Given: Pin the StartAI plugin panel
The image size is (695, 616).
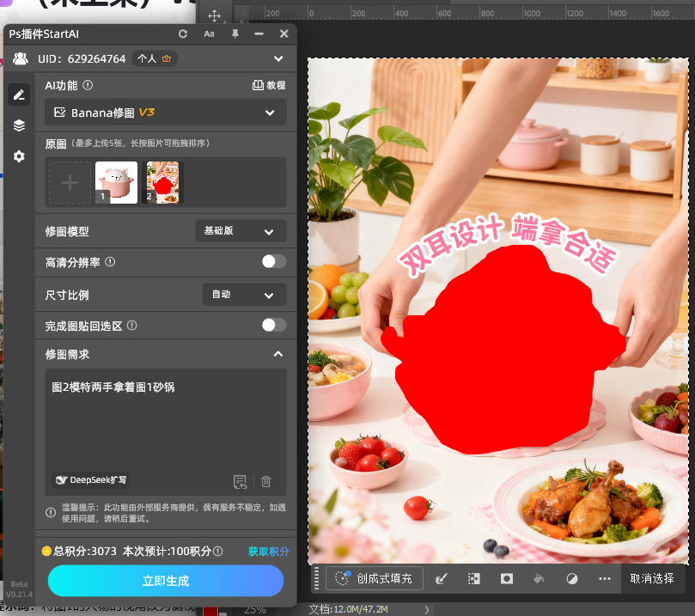Looking at the screenshot, I should point(232,34).
